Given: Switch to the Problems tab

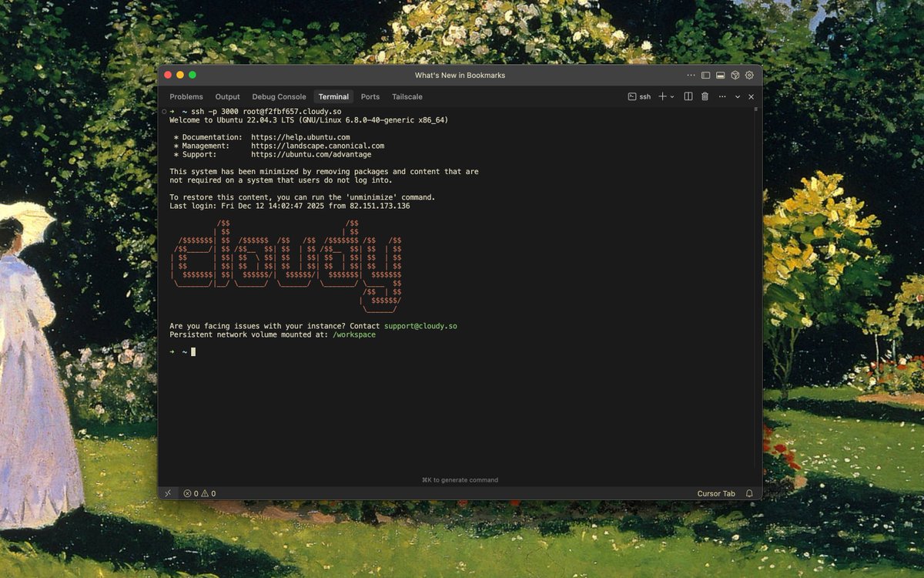Looking at the screenshot, I should click(186, 96).
